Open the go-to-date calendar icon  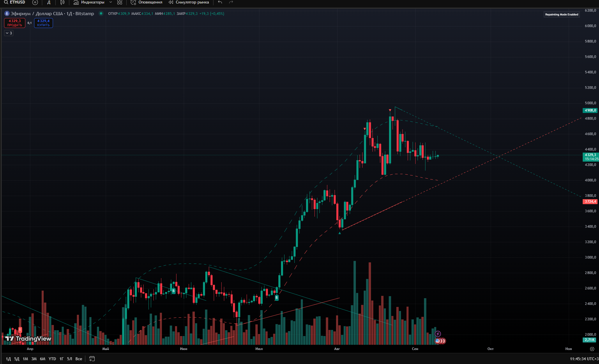92,359
